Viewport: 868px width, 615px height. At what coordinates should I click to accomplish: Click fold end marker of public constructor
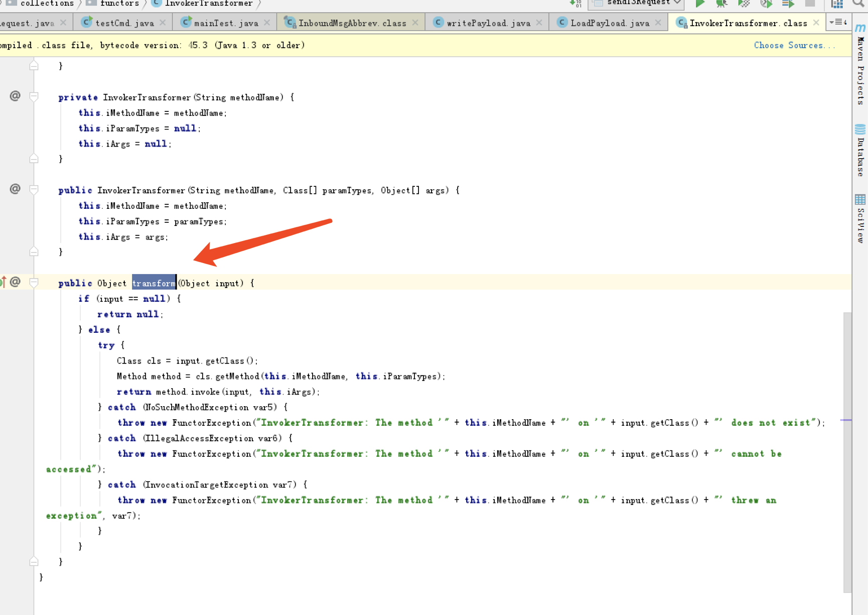click(34, 252)
